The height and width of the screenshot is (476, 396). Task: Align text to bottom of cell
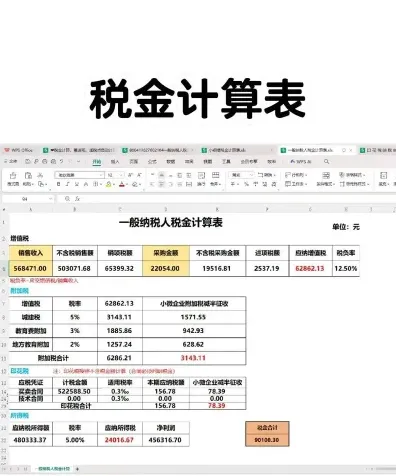pyautogui.click(x=170, y=175)
